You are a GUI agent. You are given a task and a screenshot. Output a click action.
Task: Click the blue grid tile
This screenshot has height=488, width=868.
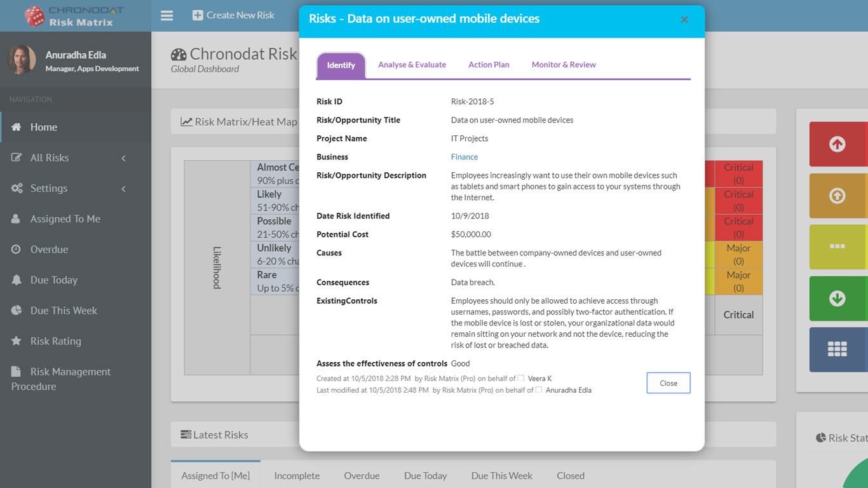838,349
